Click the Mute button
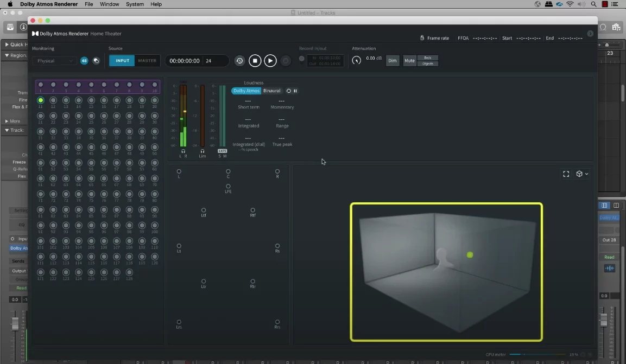This screenshot has height=364, width=626. point(409,61)
